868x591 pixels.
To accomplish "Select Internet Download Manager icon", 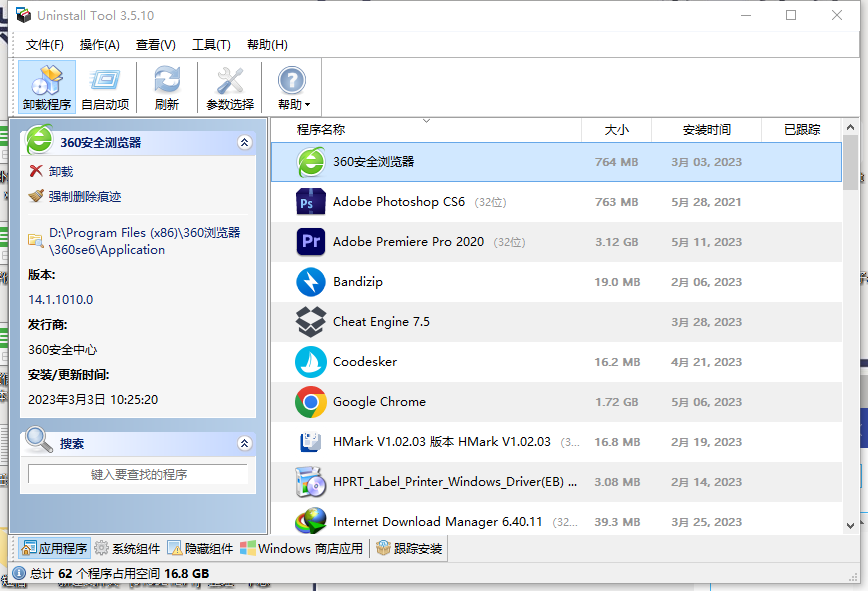I will [x=311, y=521].
